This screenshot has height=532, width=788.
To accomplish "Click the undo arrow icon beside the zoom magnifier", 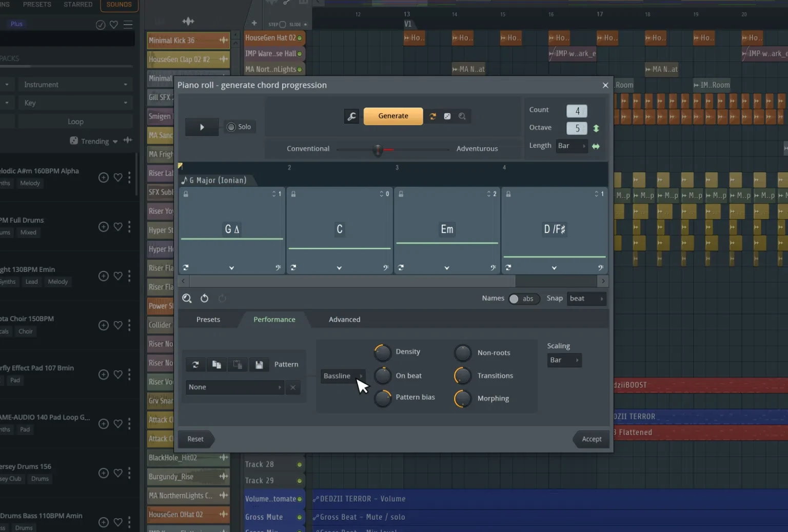I will [x=204, y=298].
